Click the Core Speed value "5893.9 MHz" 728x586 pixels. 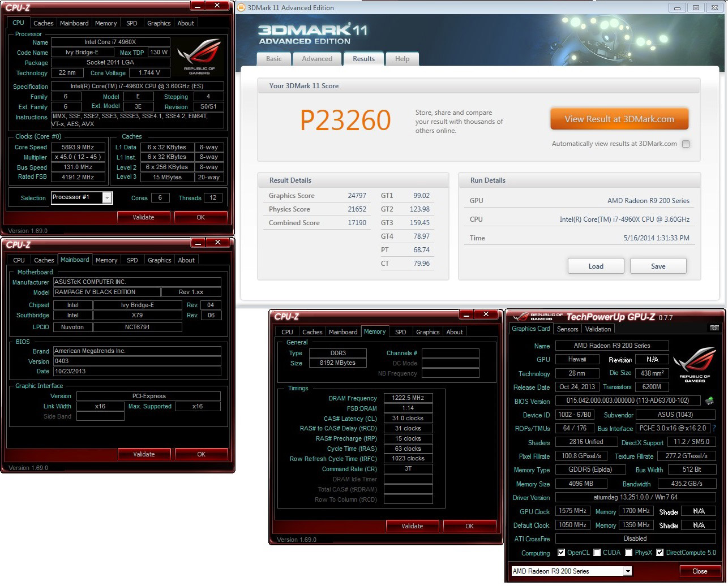tap(78, 147)
